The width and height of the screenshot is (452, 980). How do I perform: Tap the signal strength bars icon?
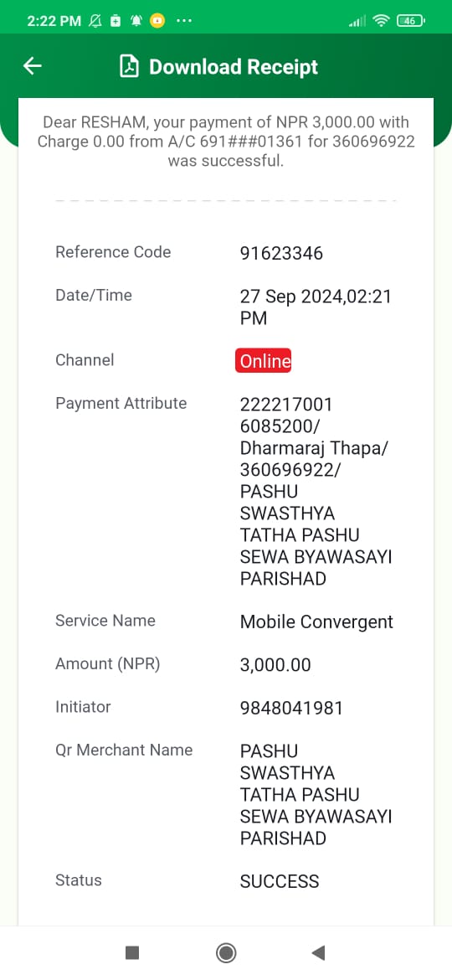tap(357, 21)
